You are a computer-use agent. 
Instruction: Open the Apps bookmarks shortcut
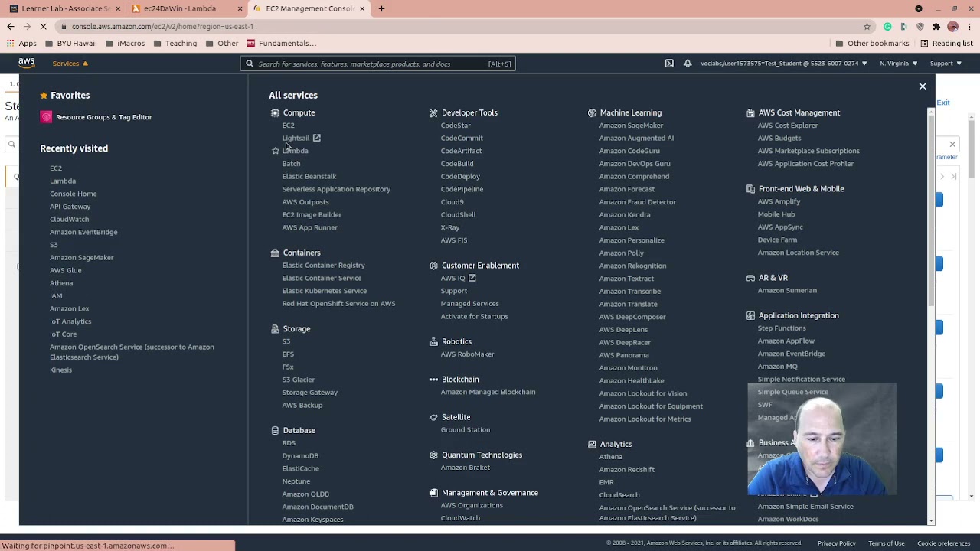22,44
